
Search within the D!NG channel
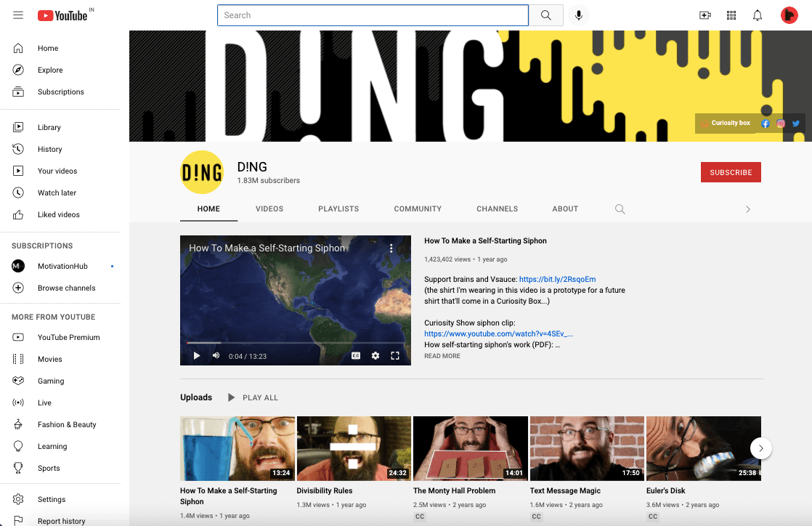pyautogui.click(x=620, y=209)
